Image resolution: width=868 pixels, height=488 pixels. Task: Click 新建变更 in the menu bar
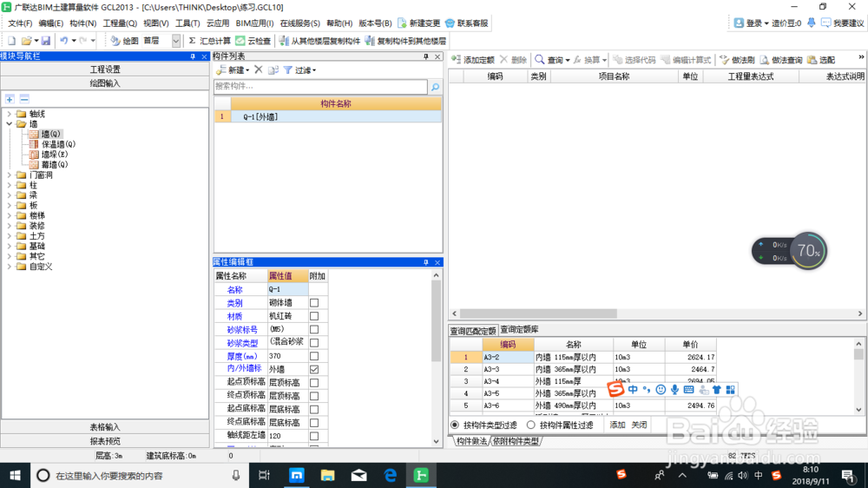(419, 23)
